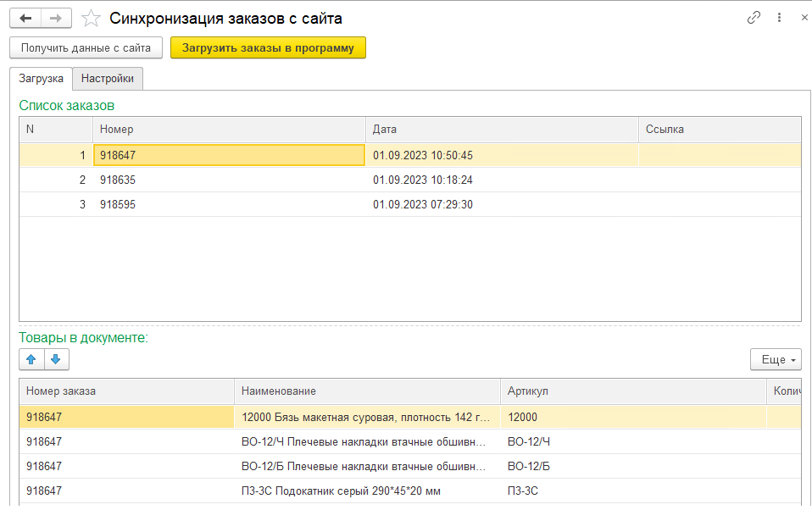This screenshot has height=510, width=812.
Task: Click the Номер column header
Action: 229,130
